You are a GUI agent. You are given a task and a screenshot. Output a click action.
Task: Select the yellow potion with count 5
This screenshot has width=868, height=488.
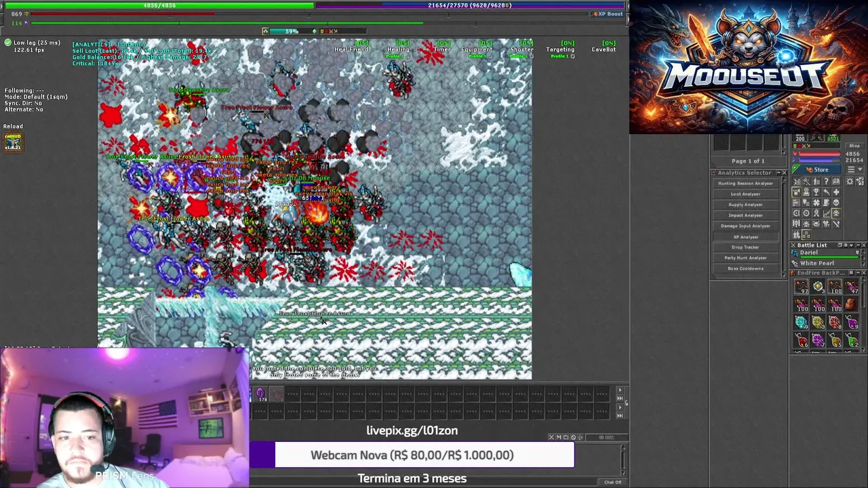click(835, 341)
